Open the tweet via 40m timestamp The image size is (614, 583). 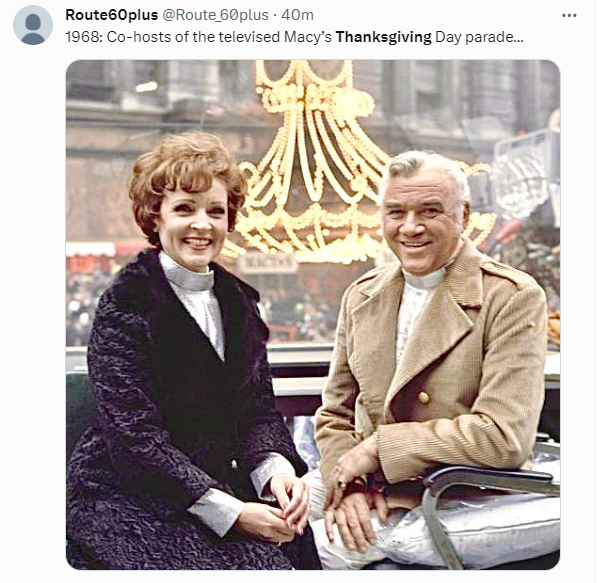coord(297,15)
